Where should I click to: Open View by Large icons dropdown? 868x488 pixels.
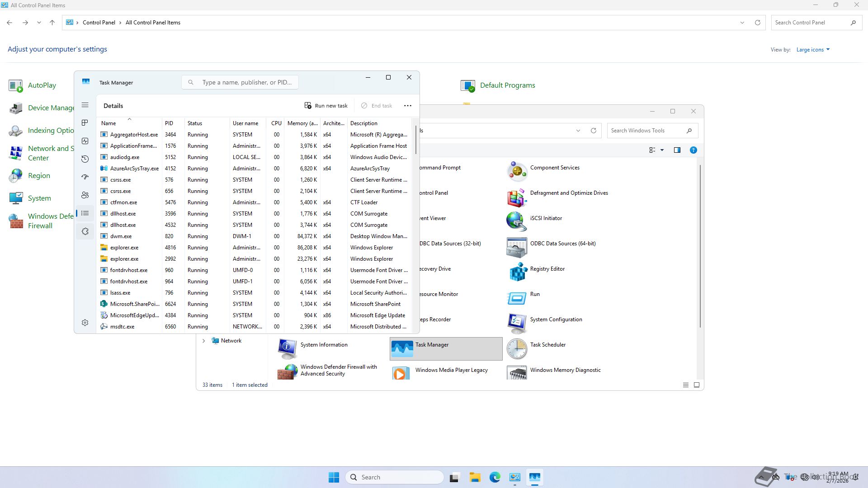tap(813, 50)
